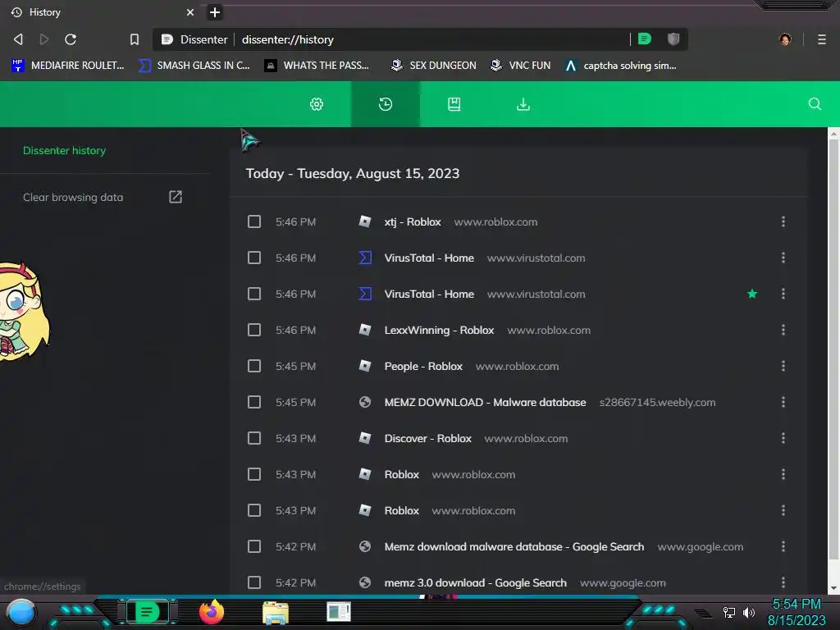This screenshot has height=630, width=840.
Task: Open more options for memz 3.0 download
Action: point(783,582)
